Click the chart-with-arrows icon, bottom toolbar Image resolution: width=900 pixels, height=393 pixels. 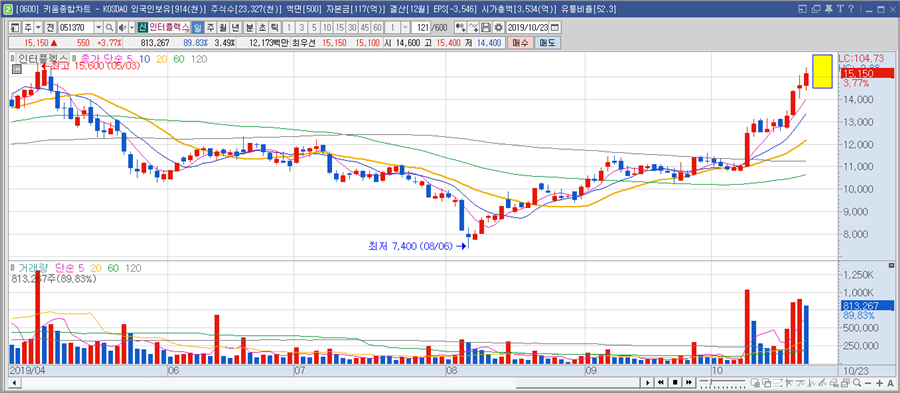click(778, 383)
